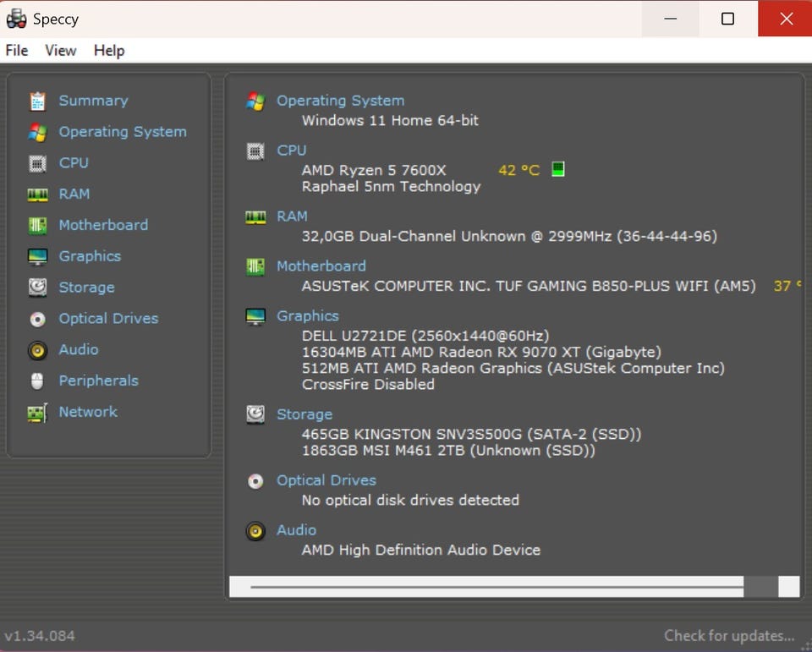
Task: Click the Audio speaker icon in sidebar
Action: 37,350
